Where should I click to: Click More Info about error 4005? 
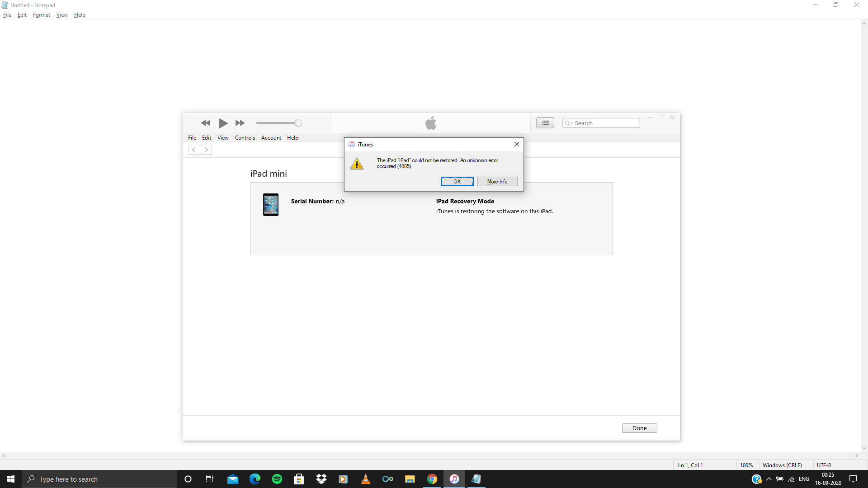click(x=497, y=181)
